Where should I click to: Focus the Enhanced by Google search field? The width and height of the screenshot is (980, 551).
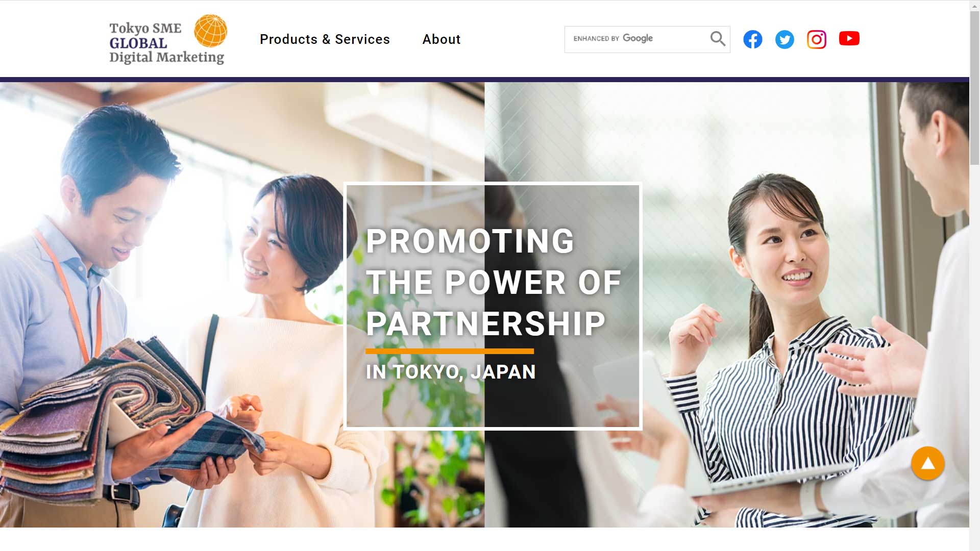pyautogui.click(x=638, y=39)
